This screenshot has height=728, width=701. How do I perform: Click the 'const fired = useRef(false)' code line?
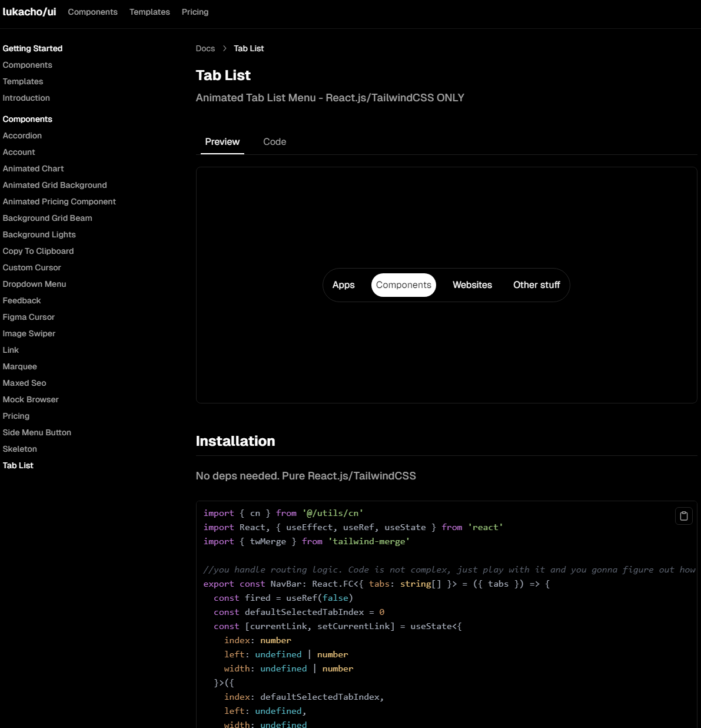point(283,598)
